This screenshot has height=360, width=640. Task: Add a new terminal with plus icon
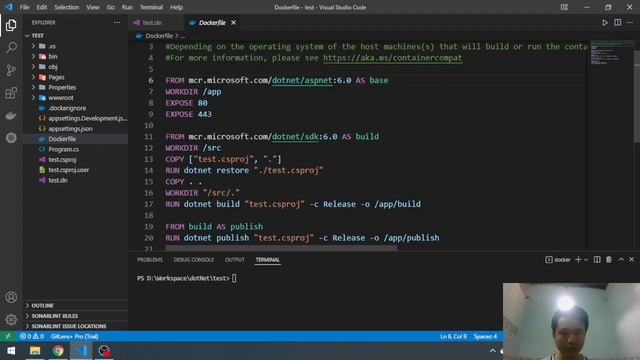578,260
